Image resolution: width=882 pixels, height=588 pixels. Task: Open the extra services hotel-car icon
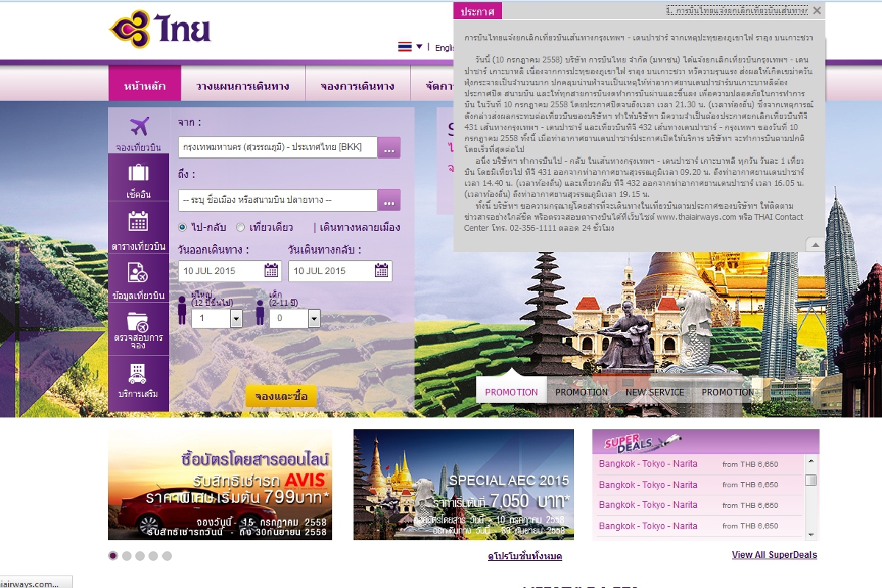pos(137,373)
